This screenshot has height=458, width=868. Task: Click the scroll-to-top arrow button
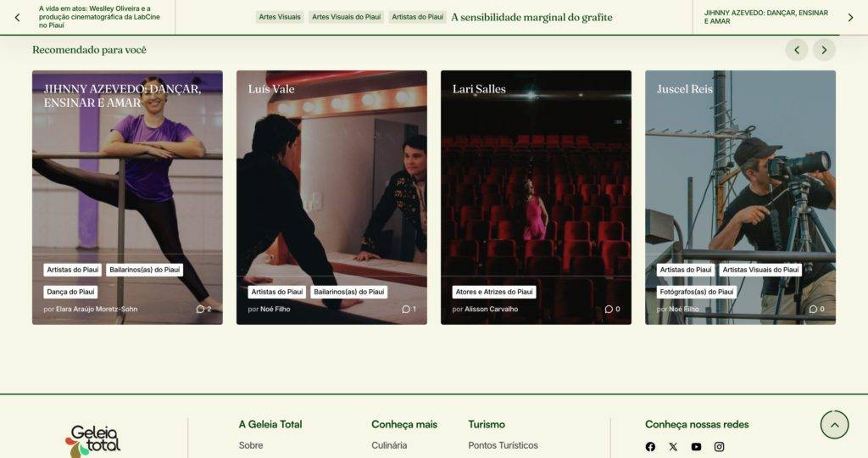pos(834,424)
